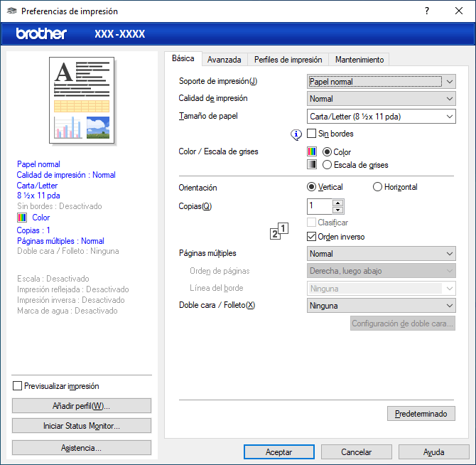The image size is (476, 465).
Task: Click the printer icon in title bar
Action: [x=11, y=11]
